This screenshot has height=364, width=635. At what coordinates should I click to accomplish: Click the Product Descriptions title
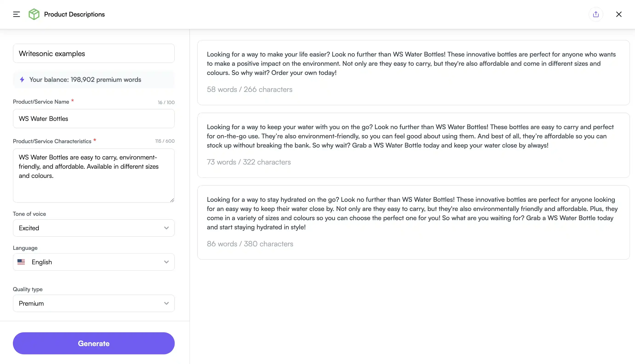[74, 14]
